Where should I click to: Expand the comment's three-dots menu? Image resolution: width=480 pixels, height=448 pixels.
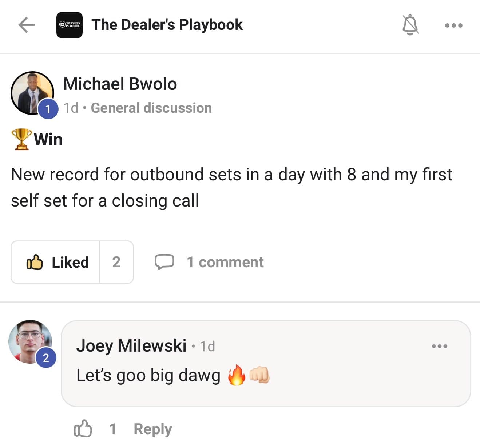[440, 346]
